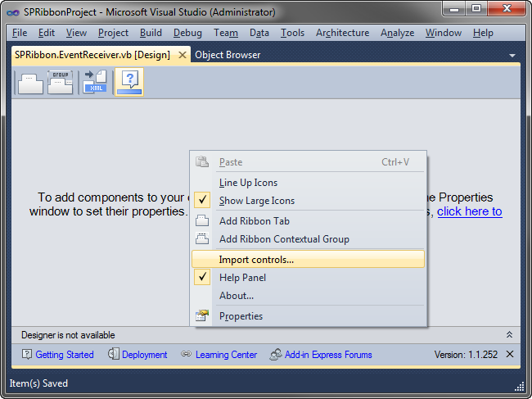Select Line Up Icons menu entry
532x399 pixels.
(x=308, y=183)
